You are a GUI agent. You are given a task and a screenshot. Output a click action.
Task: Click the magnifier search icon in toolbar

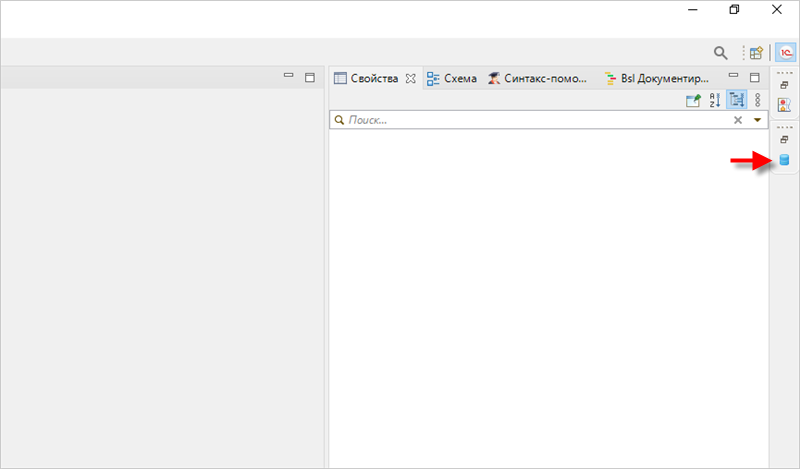(720, 53)
